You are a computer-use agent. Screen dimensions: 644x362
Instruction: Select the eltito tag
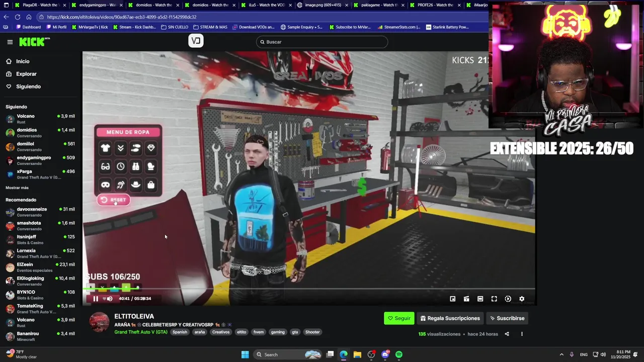(242, 332)
